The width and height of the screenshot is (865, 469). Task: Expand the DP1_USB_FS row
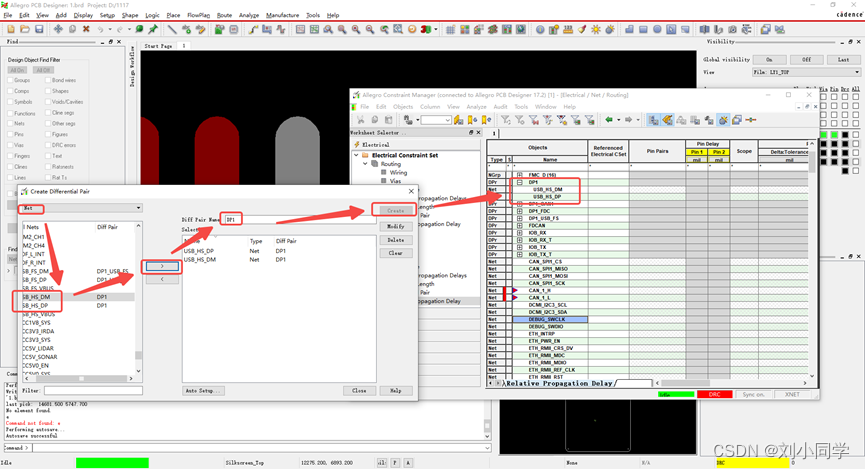click(x=520, y=218)
